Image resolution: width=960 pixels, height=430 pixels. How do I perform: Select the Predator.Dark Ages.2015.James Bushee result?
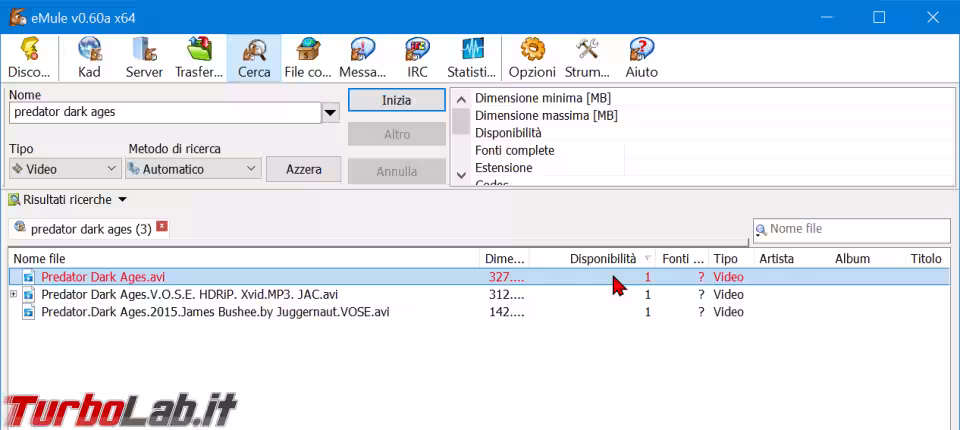(479, 312)
